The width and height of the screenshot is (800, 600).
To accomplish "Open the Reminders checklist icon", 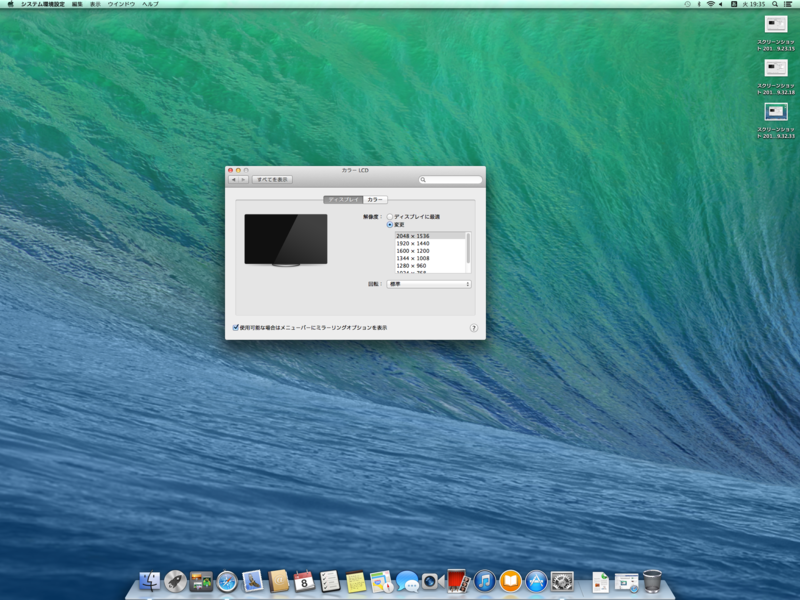I will 330,581.
